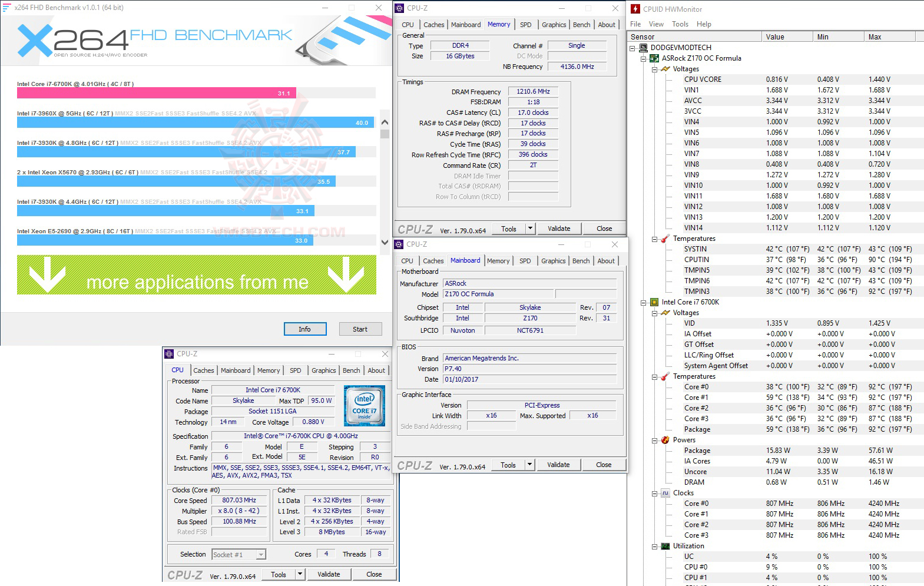924x586 pixels.
Task: Open the Help menu in HWMonitor
Action: pos(704,24)
